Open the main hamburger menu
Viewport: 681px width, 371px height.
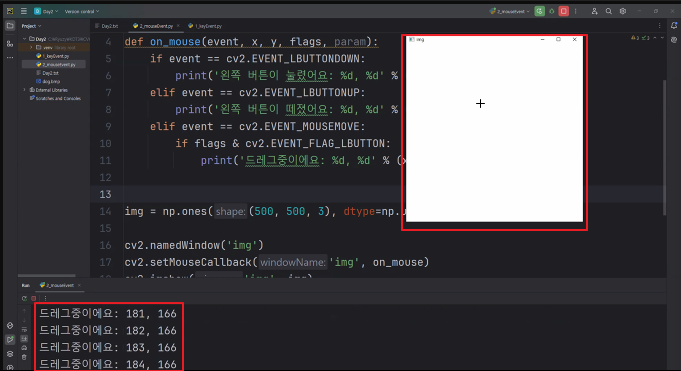[24, 11]
